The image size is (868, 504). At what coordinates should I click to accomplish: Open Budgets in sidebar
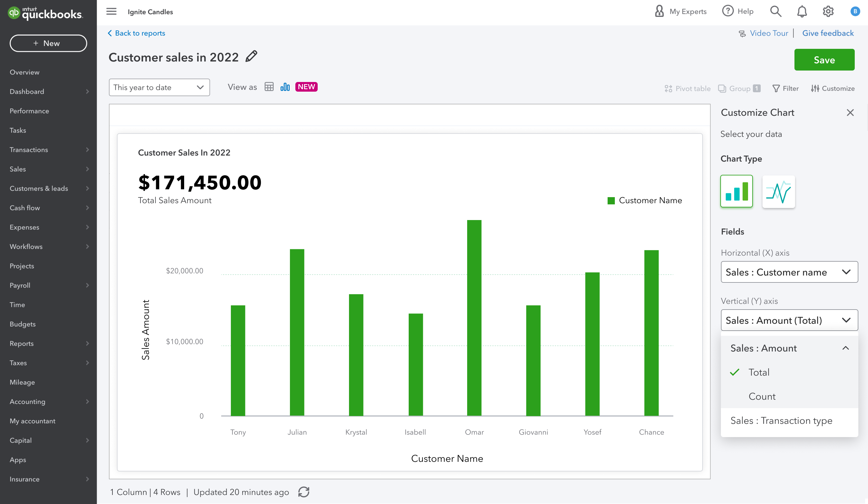pos(22,324)
